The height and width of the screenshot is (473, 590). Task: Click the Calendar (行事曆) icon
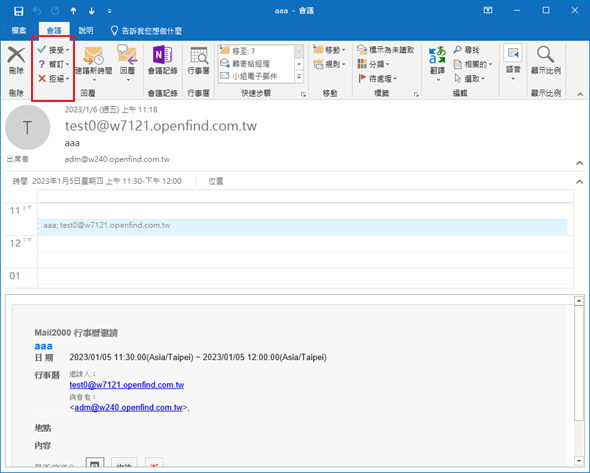[x=198, y=56]
